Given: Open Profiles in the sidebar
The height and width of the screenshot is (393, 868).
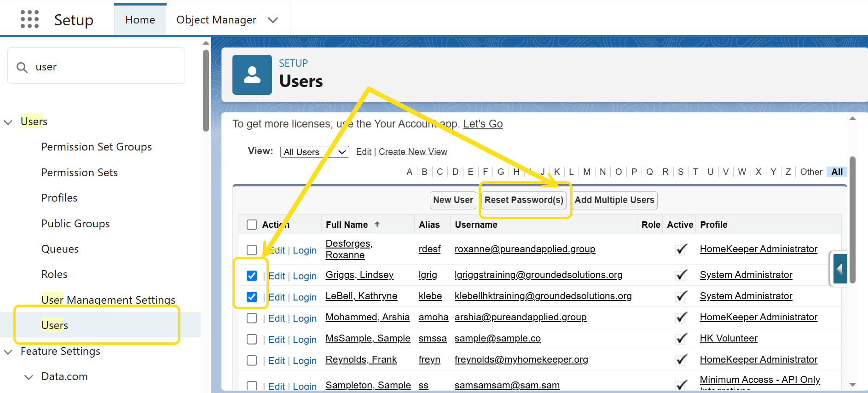Looking at the screenshot, I should pyautogui.click(x=59, y=198).
